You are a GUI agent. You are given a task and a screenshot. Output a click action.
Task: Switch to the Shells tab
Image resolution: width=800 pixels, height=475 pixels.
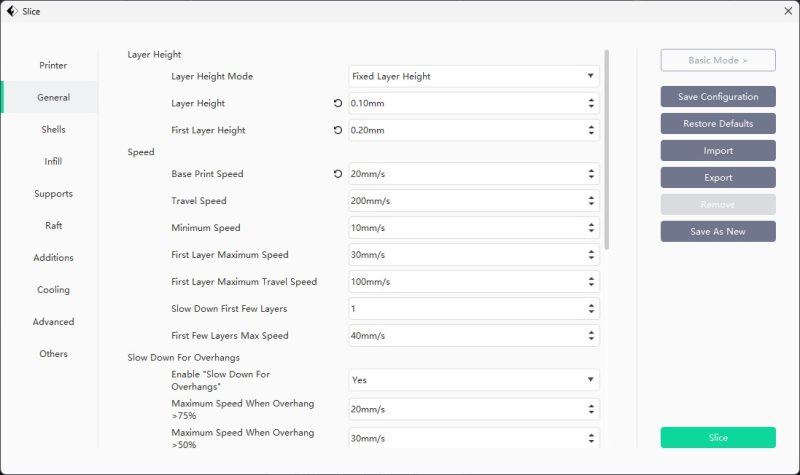pyautogui.click(x=53, y=130)
